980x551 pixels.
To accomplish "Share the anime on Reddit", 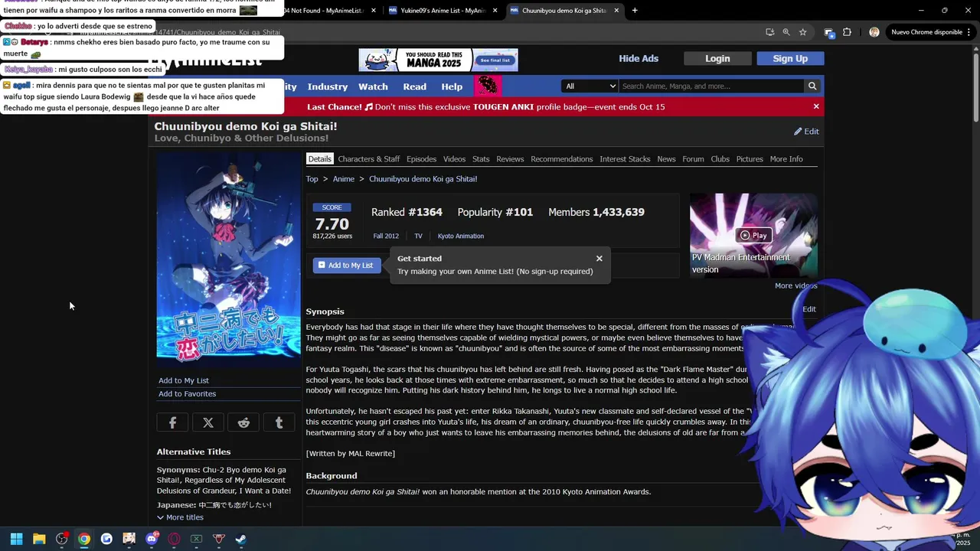I will click(x=243, y=422).
